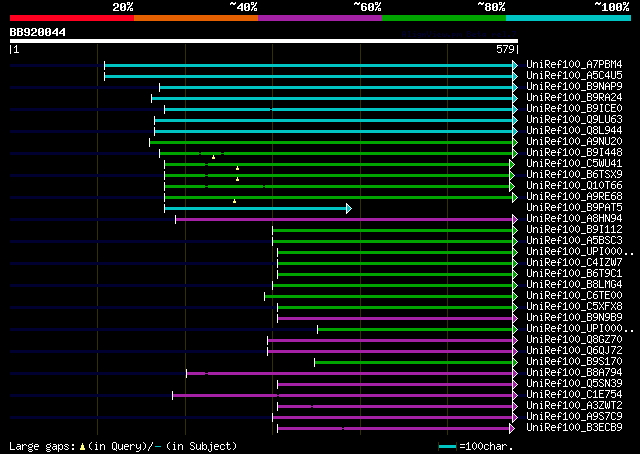Click the UniRef100_B8LMG4 label
Image resolution: width=640 pixels, height=454 pixels.
click(574, 285)
